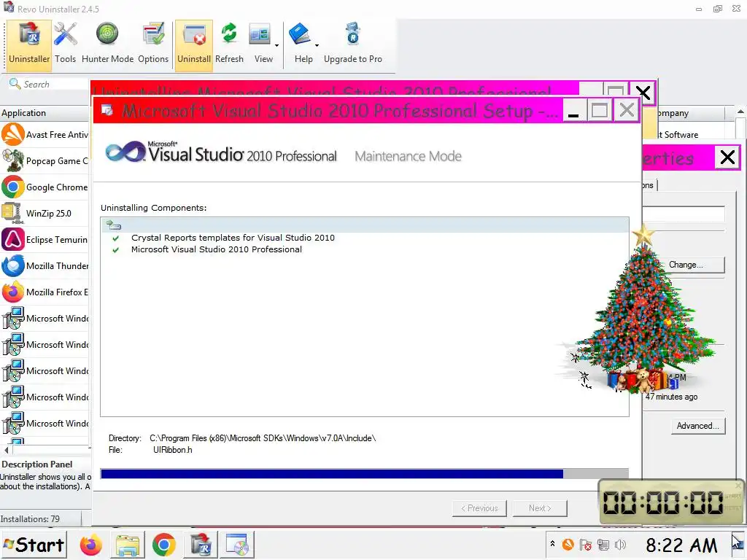The image size is (747, 560).
Task: Switch to Revo Uninstaller taskbar button
Action: (201, 545)
